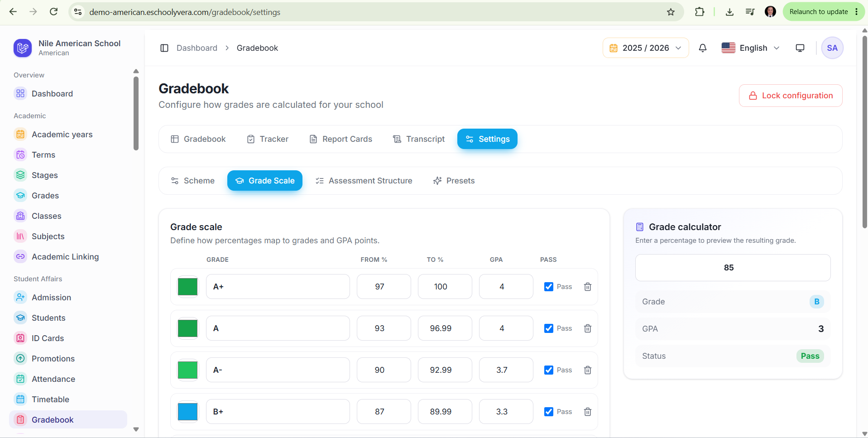Open Classes in sidebar
The width and height of the screenshot is (868, 438).
(68, 216)
